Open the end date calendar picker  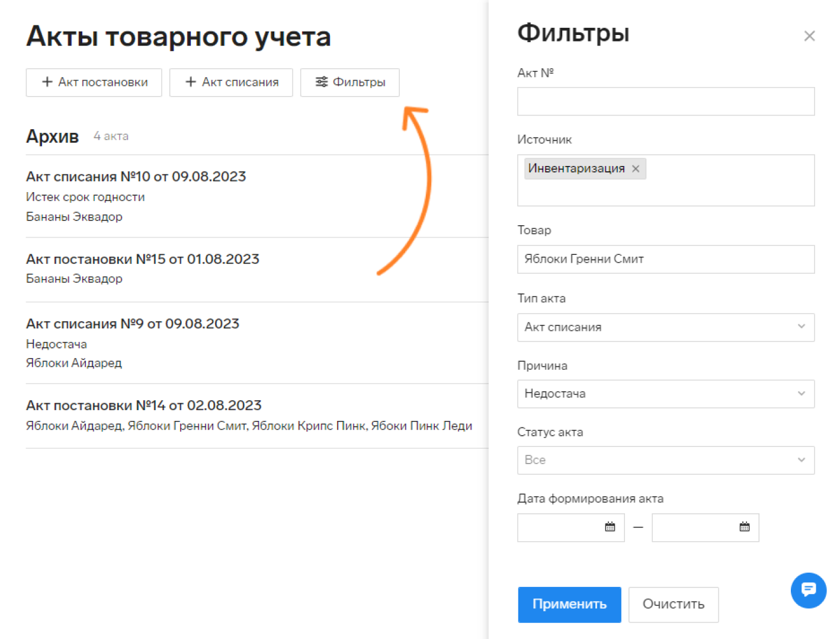[x=744, y=527]
